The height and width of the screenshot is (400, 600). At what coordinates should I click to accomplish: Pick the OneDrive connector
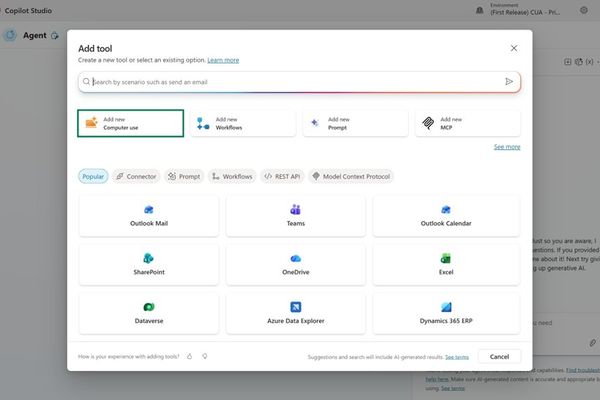(x=296, y=265)
